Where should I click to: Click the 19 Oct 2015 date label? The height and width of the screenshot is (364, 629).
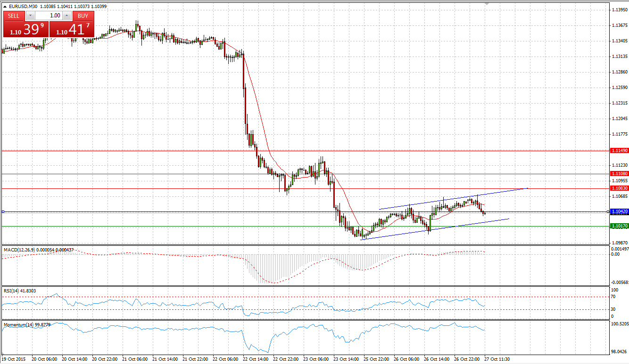pos(13,359)
